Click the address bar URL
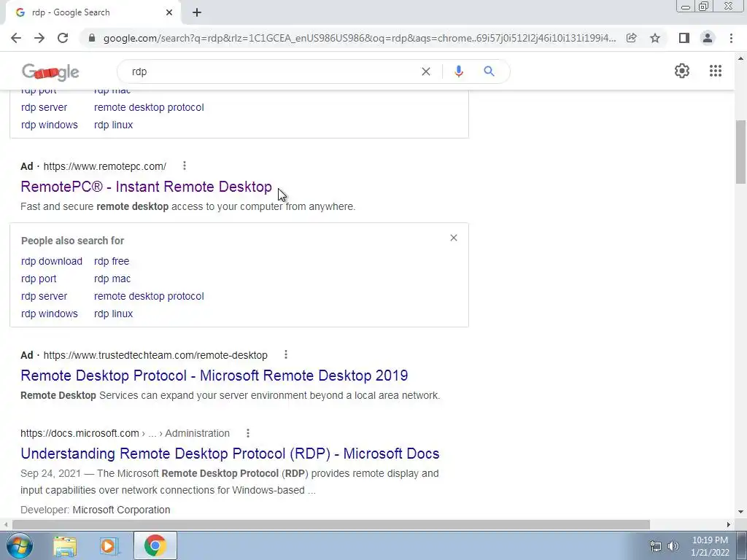Viewport: 747px width, 560px height. pyautogui.click(x=360, y=38)
